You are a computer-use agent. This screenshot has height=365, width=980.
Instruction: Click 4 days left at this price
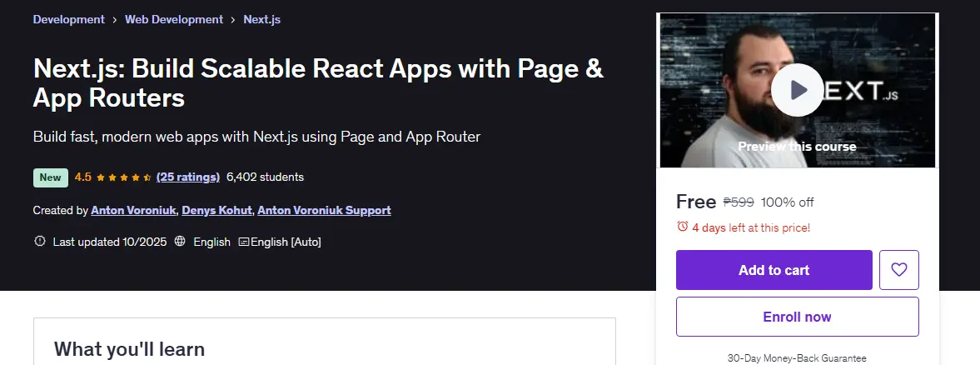tap(751, 227)
